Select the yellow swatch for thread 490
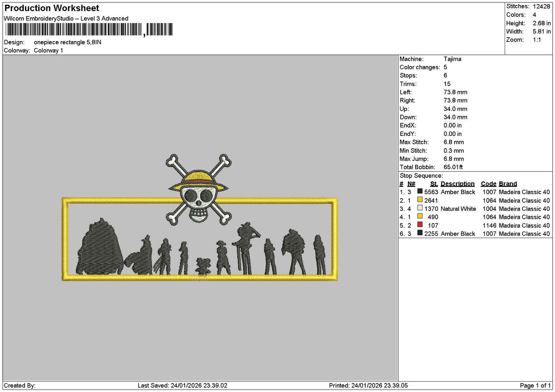Image resolution: width=555 pixels, height=392 pixels. (420, 217)
